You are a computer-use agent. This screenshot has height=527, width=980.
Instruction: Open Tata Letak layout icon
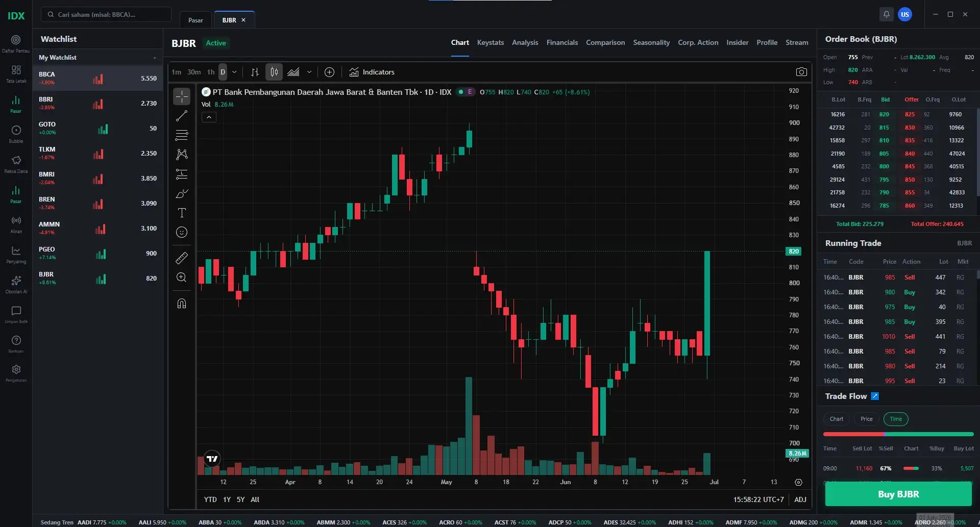coord(16,73)
